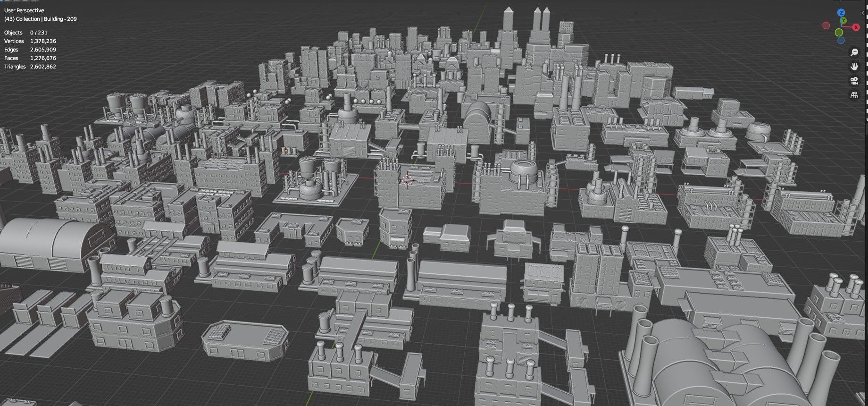Screen dimensions: 868x406
Task: Expand the sidebar with the small arrow
Action: click(863, 13)
